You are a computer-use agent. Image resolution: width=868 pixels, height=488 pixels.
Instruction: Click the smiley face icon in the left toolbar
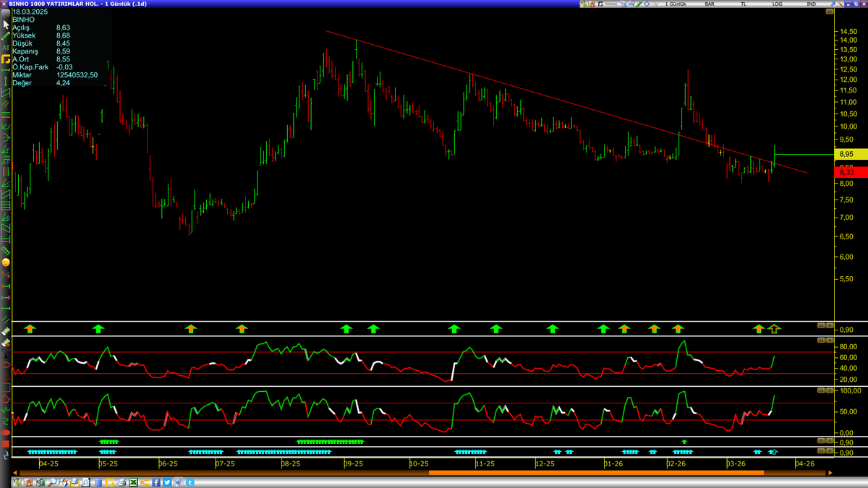click(x=6, y=262)
